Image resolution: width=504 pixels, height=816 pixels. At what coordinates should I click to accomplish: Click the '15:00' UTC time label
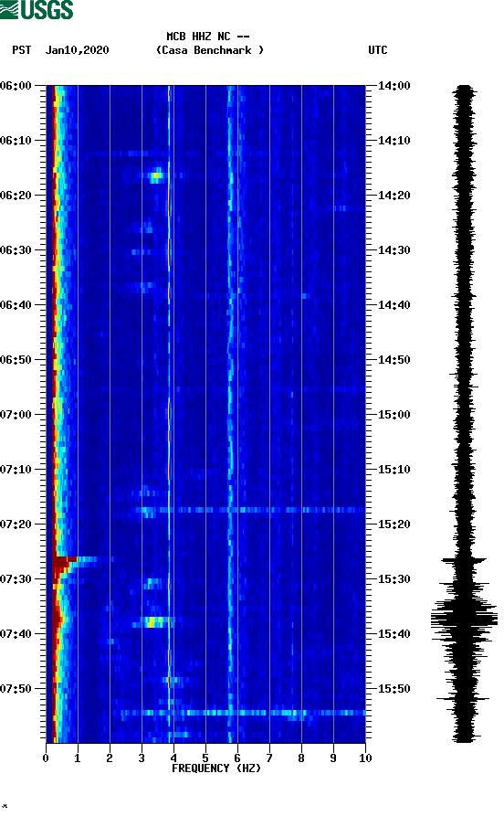394,414
